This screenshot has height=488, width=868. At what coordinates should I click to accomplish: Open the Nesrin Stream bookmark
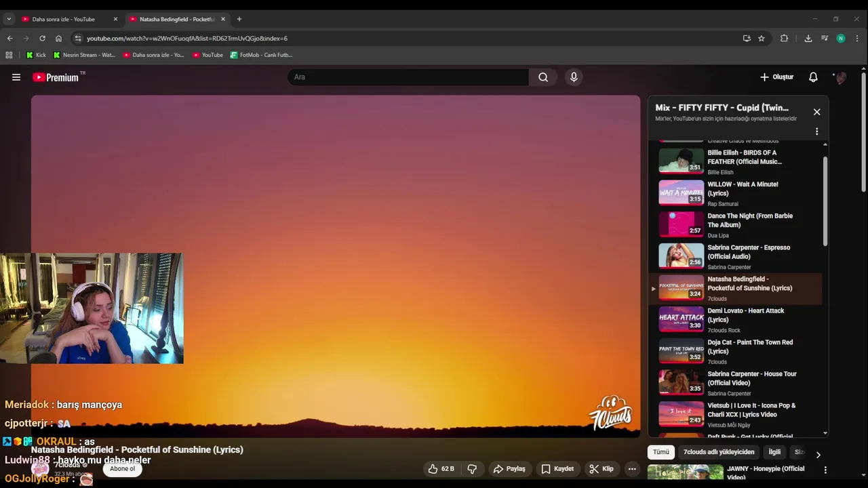pyautogui.click(x=85, y=55)
